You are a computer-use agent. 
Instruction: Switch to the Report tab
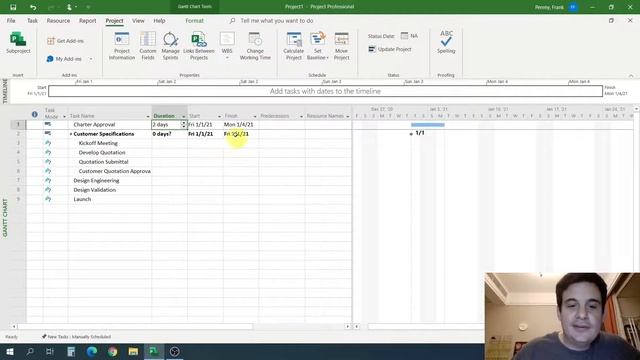pos(87,20)
